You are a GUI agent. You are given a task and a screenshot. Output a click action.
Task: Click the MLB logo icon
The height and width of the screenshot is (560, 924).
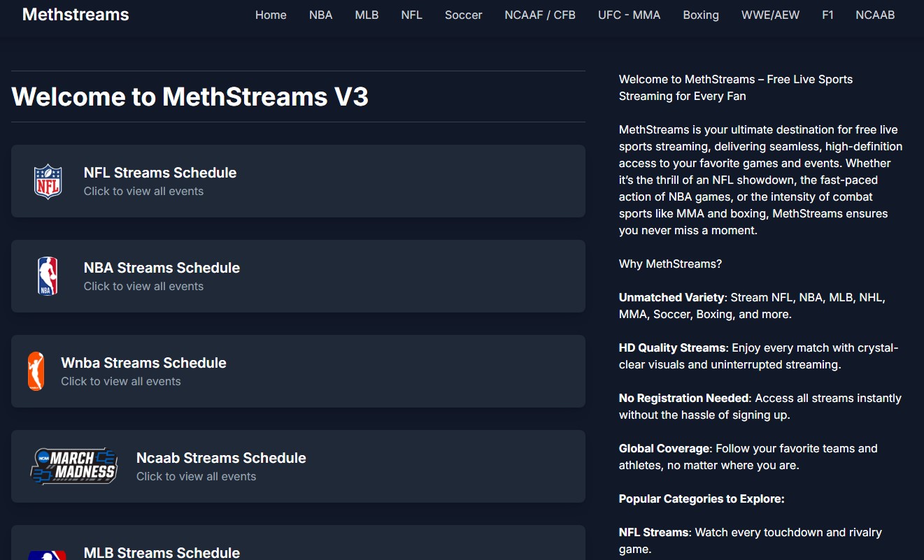(x=48, y=555)
